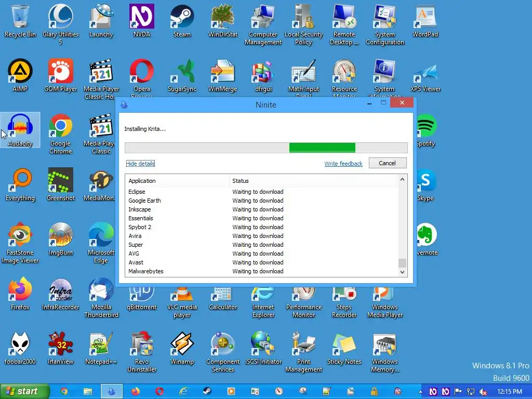Select the Performance Monitor desktop shortcut
Viewport: 532px width, 399px height.
pos(303,302)
